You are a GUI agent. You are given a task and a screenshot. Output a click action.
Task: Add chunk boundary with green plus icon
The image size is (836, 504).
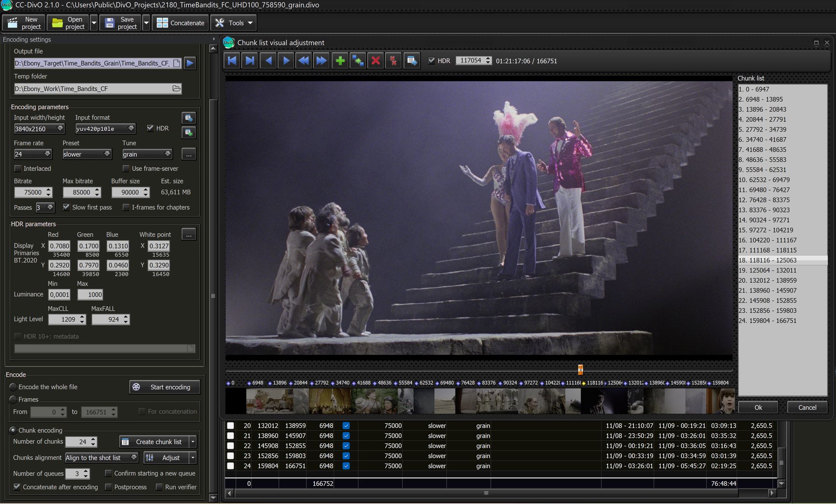pyautogui.click(x=340, y=61)
